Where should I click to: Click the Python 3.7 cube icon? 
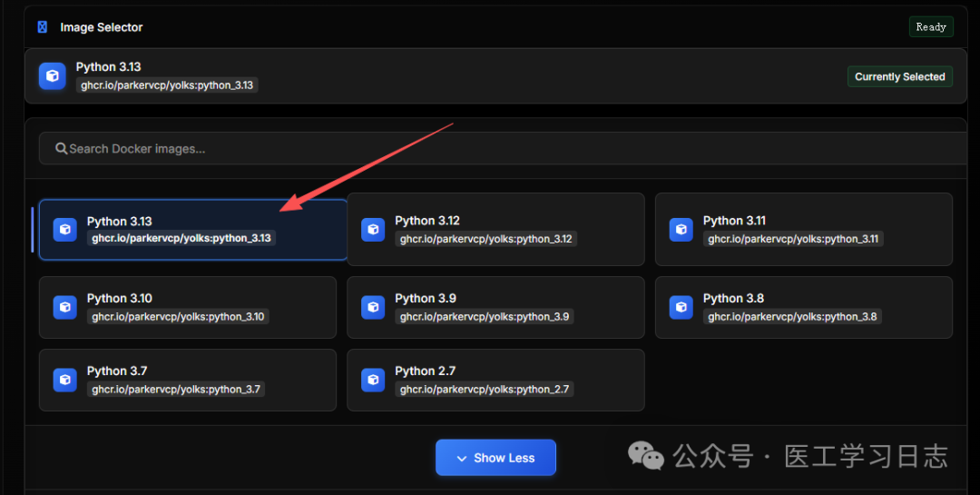tap(64, 380)
